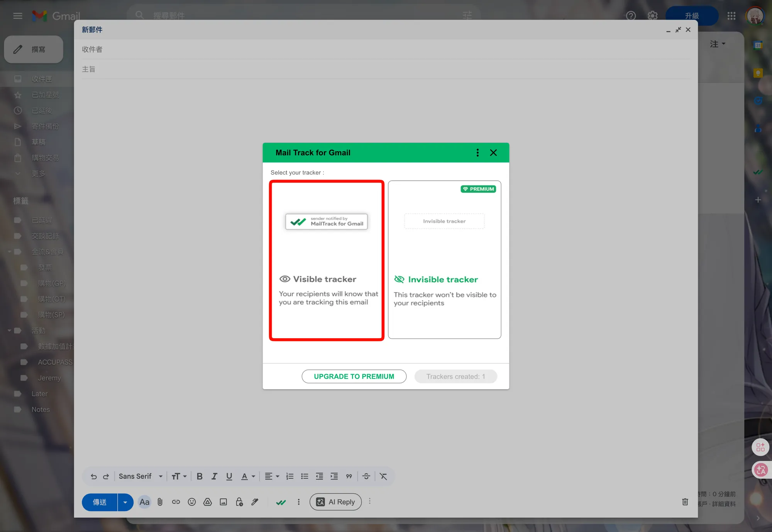Click the 撰寫 compose button

(x=34, y=49)
